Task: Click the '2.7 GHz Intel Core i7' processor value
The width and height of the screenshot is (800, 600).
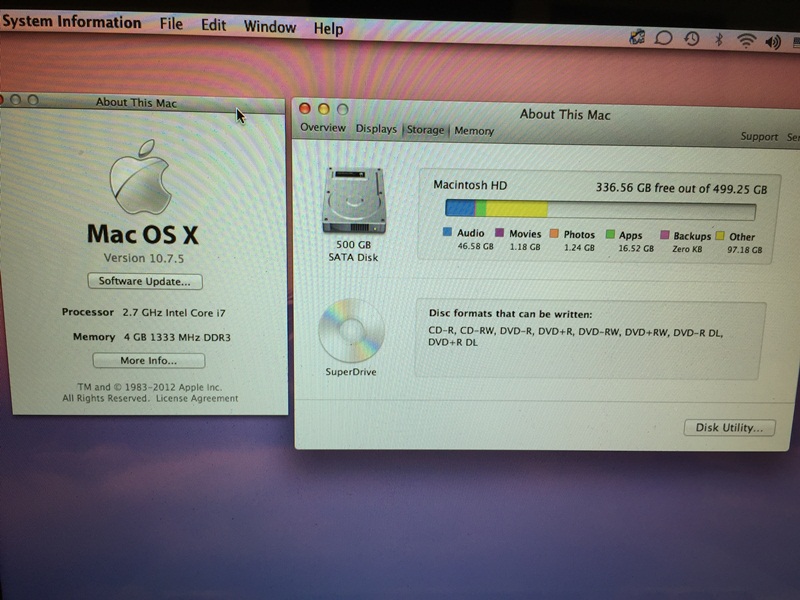Action: coord(174,313)
